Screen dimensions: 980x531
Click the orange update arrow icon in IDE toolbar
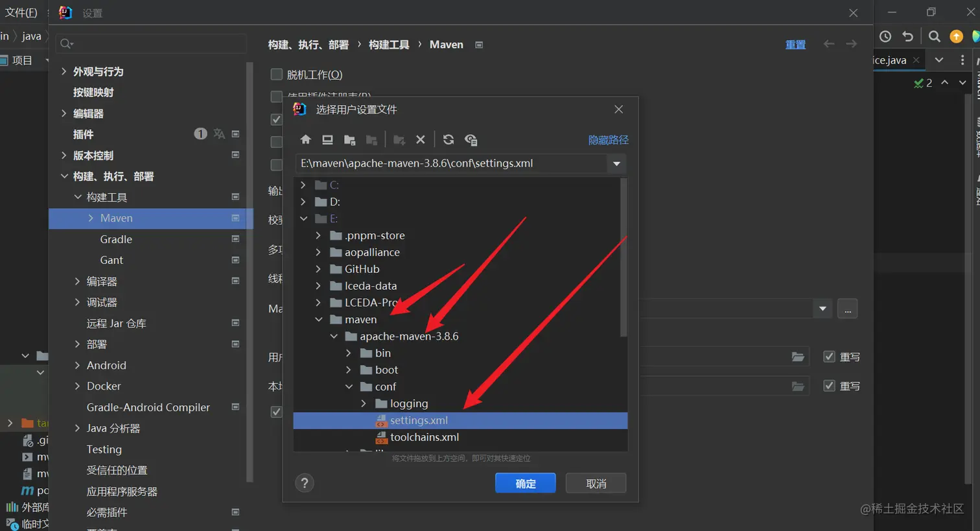[x=956, y=36]
